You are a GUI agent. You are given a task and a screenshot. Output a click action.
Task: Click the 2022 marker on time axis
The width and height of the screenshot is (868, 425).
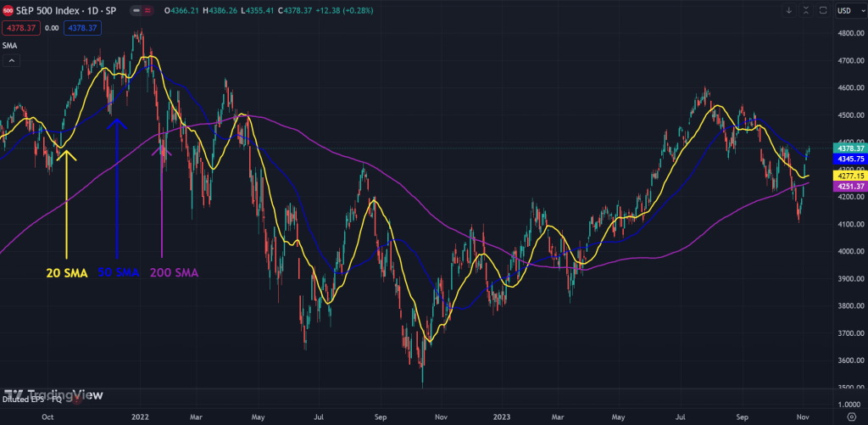[x=141, y=417]
